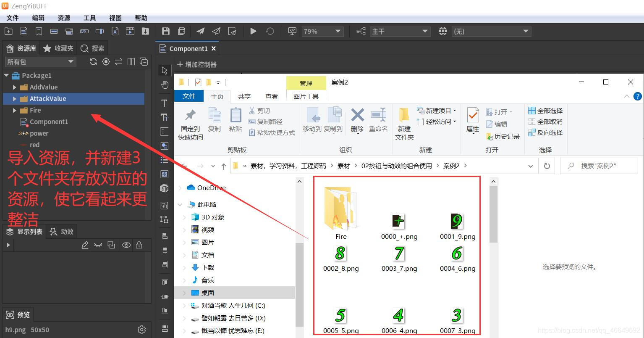Toggle lock icon in display list
644x338 pixels.
pyautogui.click(x=139, y=245)
